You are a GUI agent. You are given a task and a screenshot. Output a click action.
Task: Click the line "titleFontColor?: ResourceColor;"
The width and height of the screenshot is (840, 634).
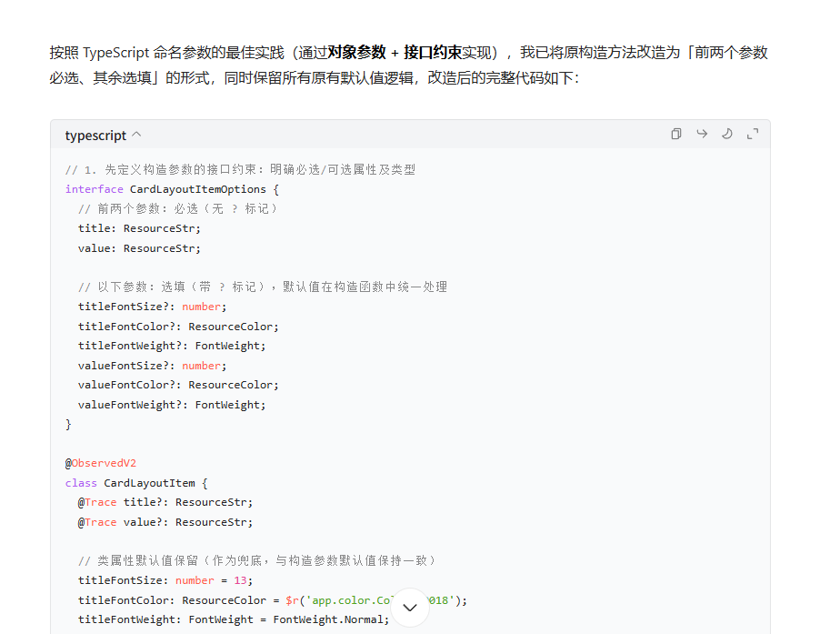tap(178, 327)
